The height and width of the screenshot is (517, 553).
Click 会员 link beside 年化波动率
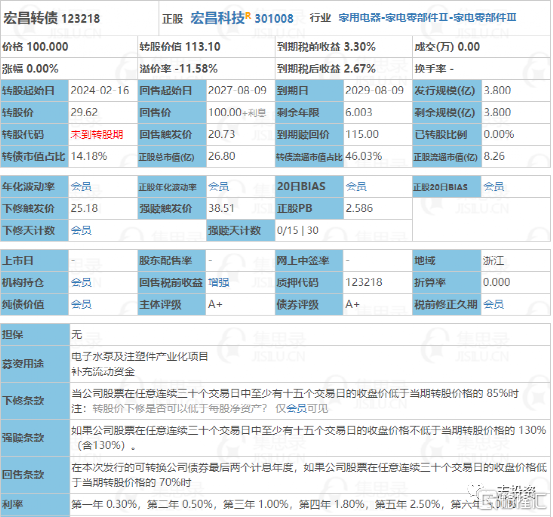click(x=81, y=187)
